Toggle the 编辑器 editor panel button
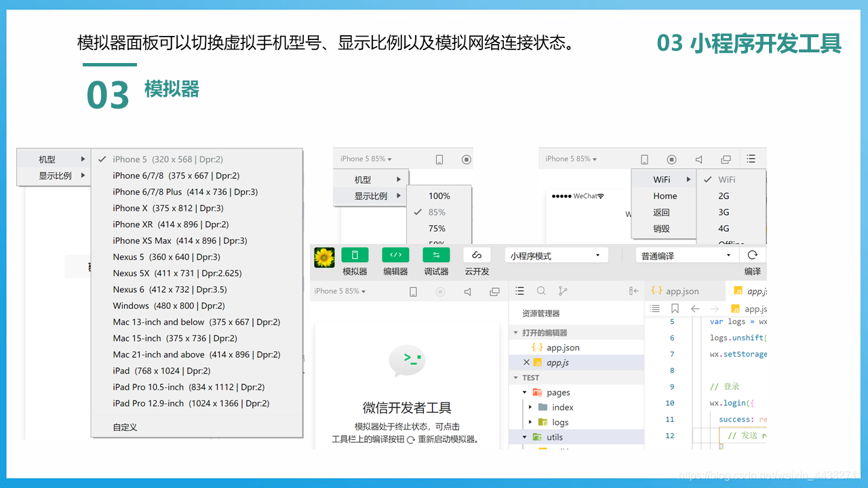868x488 pixels. pos(395,255)
